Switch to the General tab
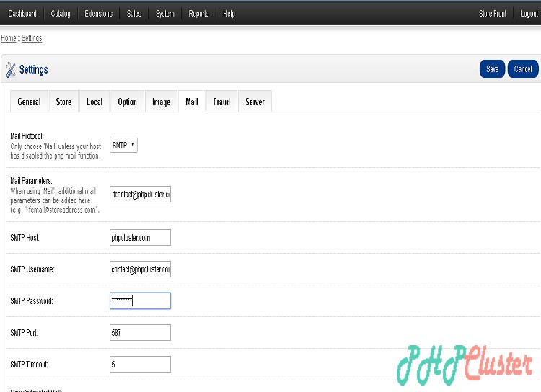Screen dimensions: 541x392 pyautogui.click(x=29, y=102)
